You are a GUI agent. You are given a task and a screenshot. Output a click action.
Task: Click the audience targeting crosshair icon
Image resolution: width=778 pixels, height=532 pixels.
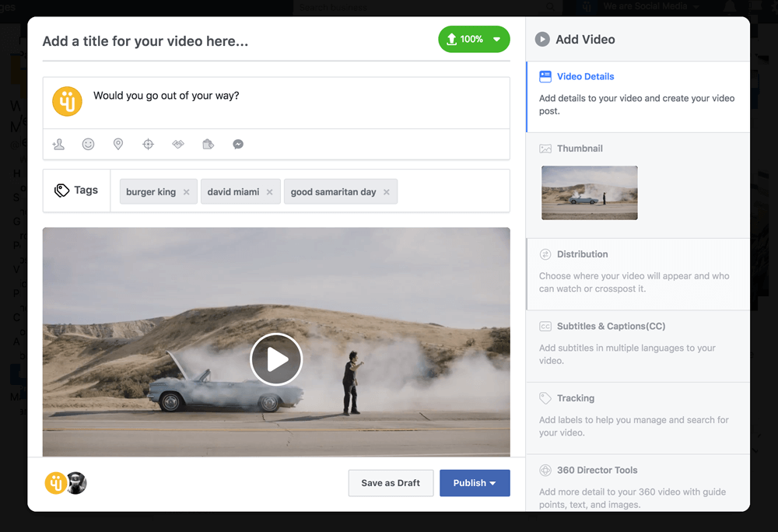(x=148, y=144)
